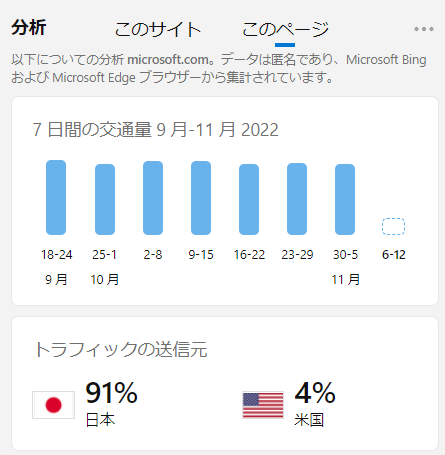Select the 30-5 November traffic bar
Screen dimensions: 445x455
[x=345, y=199]
